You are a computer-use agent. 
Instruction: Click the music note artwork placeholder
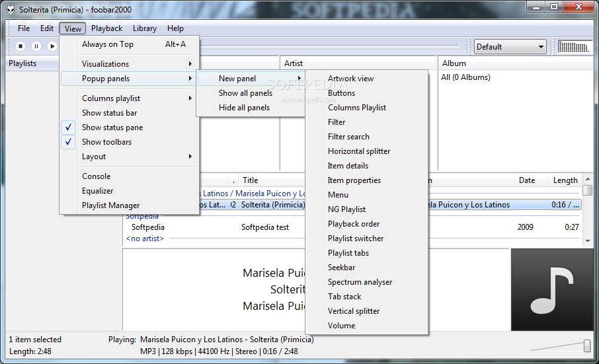[x=552, y=289]
